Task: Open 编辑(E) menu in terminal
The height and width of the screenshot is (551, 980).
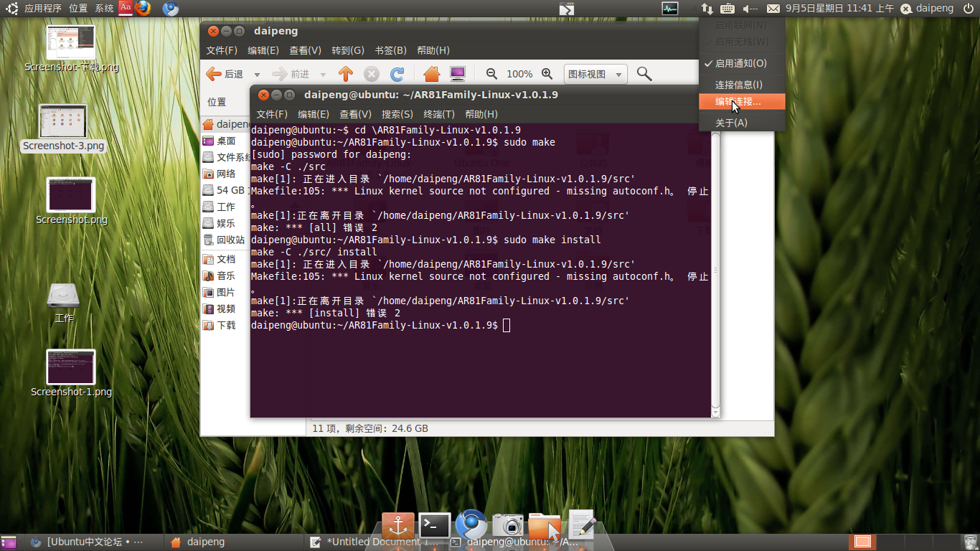Action: [x=314, y=114]
